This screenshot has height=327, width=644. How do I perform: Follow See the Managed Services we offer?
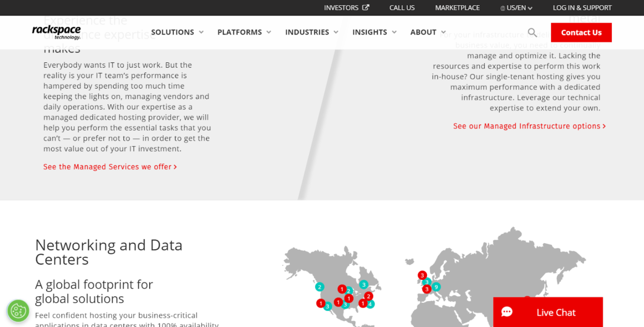tap(110, 167)
